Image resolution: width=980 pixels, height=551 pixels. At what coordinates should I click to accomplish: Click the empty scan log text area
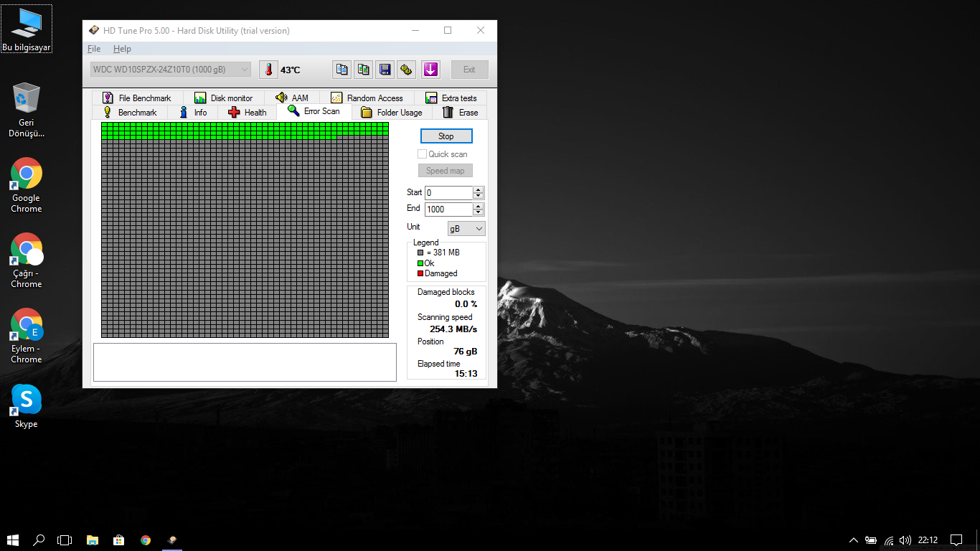[245, 362]
